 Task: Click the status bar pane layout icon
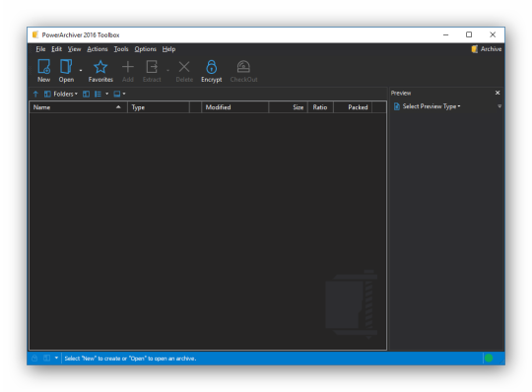tap(47, 359)
